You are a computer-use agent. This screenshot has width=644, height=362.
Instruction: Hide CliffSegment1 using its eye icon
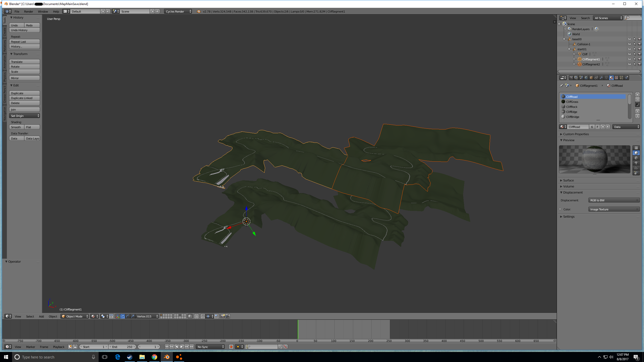(629, 59)
